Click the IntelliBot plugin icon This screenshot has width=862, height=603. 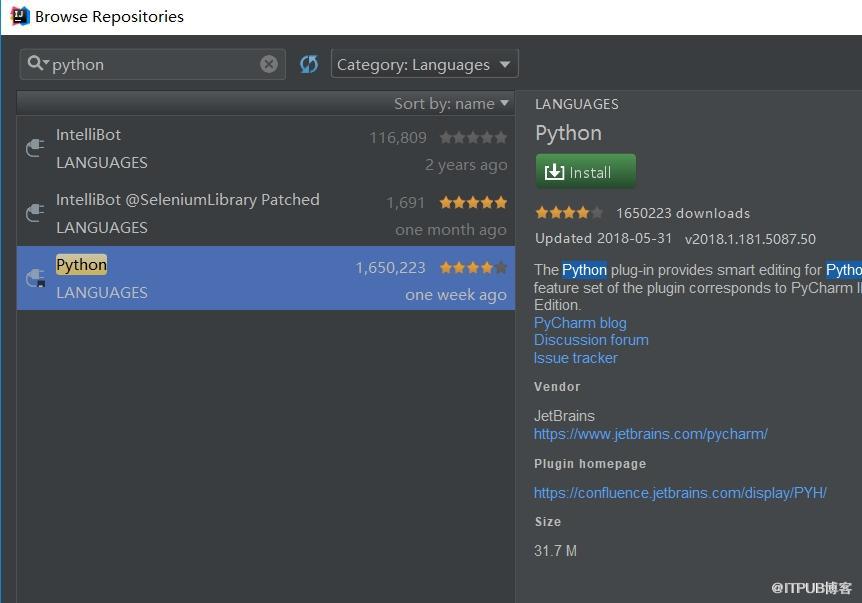[x=35, y=147]
